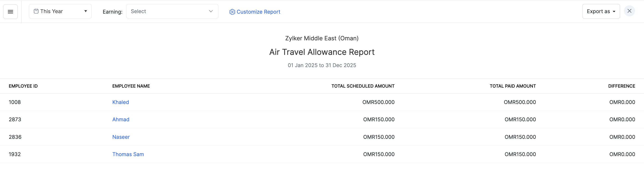Select the row with employee ID 1008
Viewport: 644px width, 172px height.
pos(15,102)
